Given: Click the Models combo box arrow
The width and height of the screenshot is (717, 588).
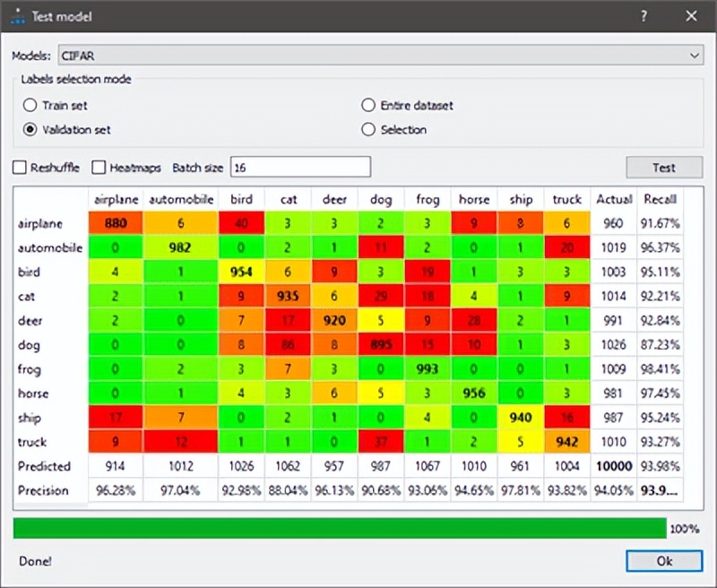Looking at the screenshot, I should pos(695,56).
